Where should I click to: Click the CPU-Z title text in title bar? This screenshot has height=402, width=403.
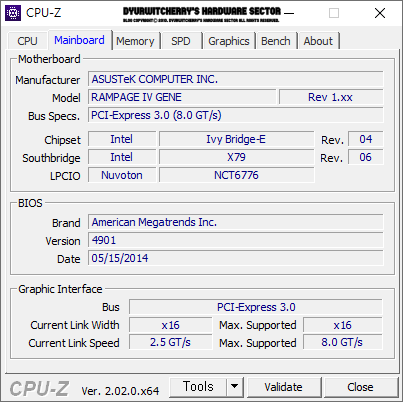(x=44, y=13)
